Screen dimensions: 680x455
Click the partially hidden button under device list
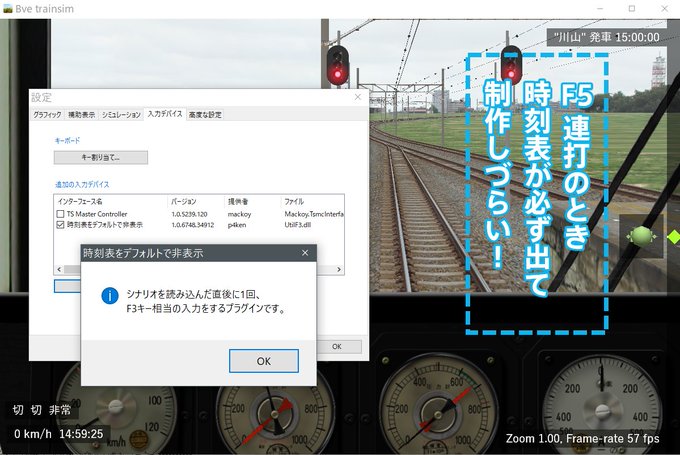68,286
